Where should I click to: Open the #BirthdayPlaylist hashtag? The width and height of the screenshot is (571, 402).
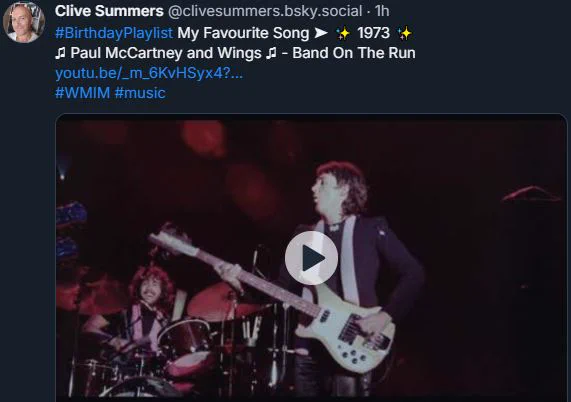(114, 33)
